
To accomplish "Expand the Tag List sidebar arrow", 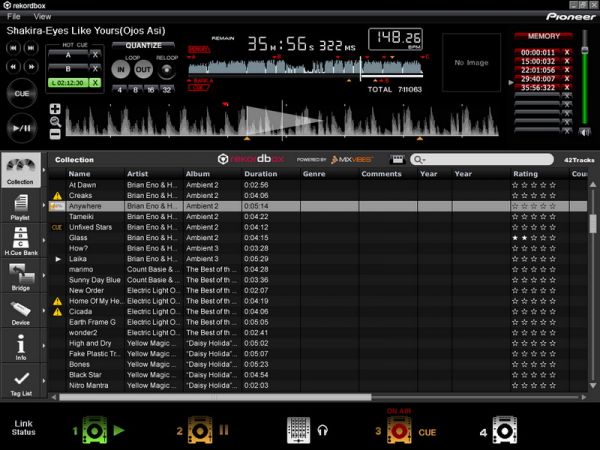I will (x=44, y=381).
